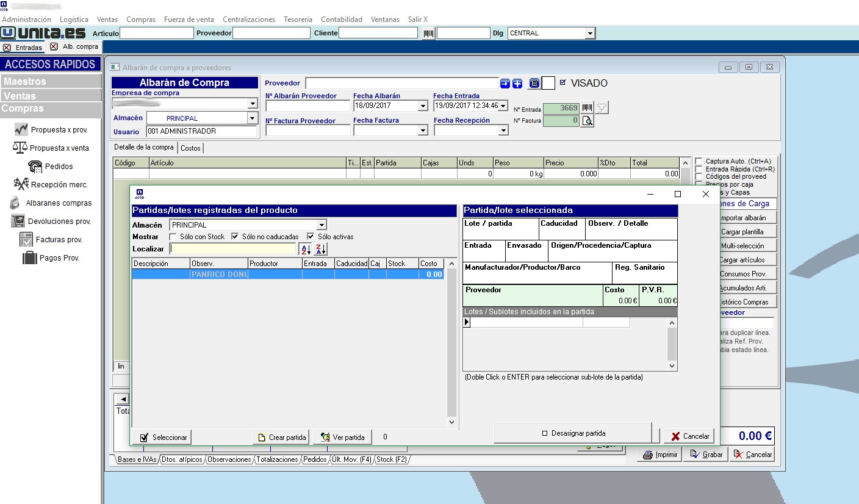Expand the Empresa de compra dropdown
Viewport: 859px width, 504px height.
[253, 104]
